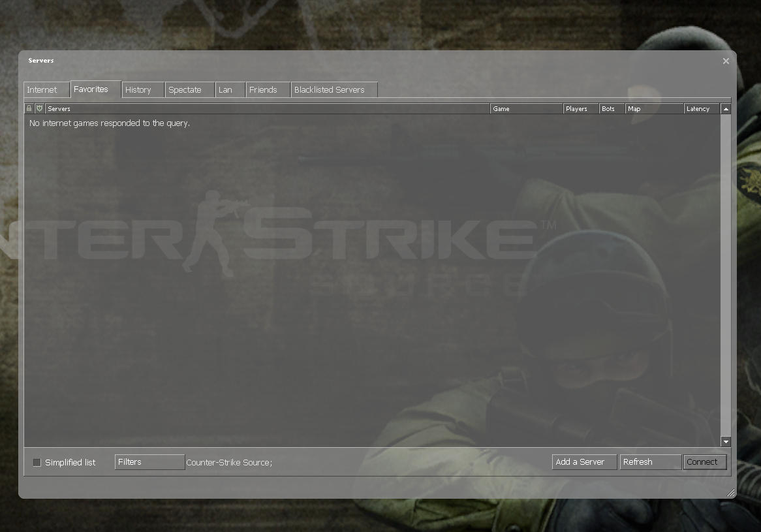Screen dimensions: 761x532
Task: Enable the Simplified list checkbox
Action: (x=37, y=462)
